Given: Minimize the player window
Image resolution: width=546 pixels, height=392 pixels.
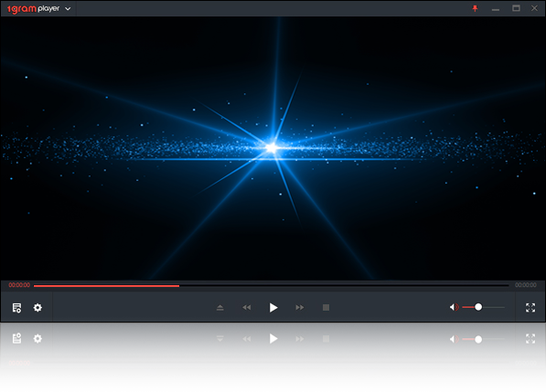Looking at the screenshot, I should [x=496, y=9].
